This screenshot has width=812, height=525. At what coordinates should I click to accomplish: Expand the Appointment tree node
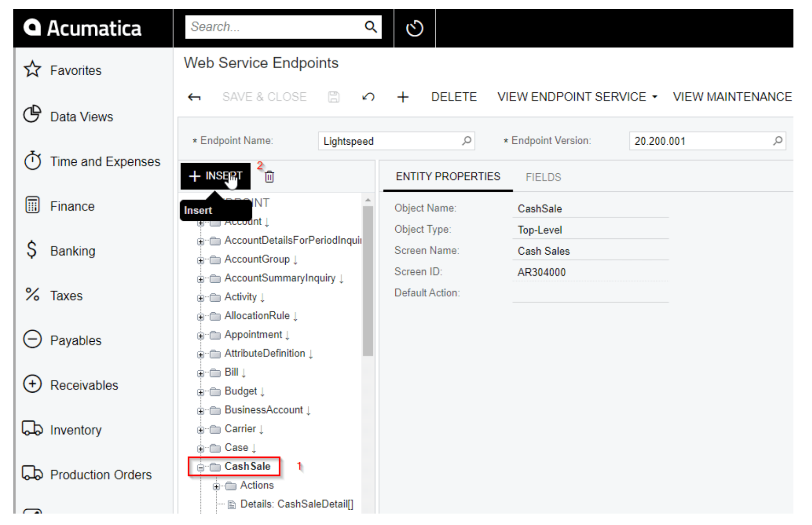click(200, 336)
